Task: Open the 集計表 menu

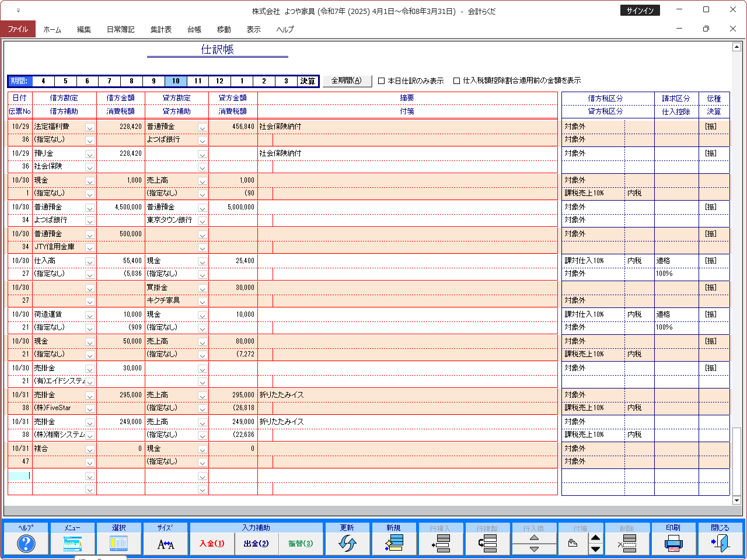Action: click(160, 29)
